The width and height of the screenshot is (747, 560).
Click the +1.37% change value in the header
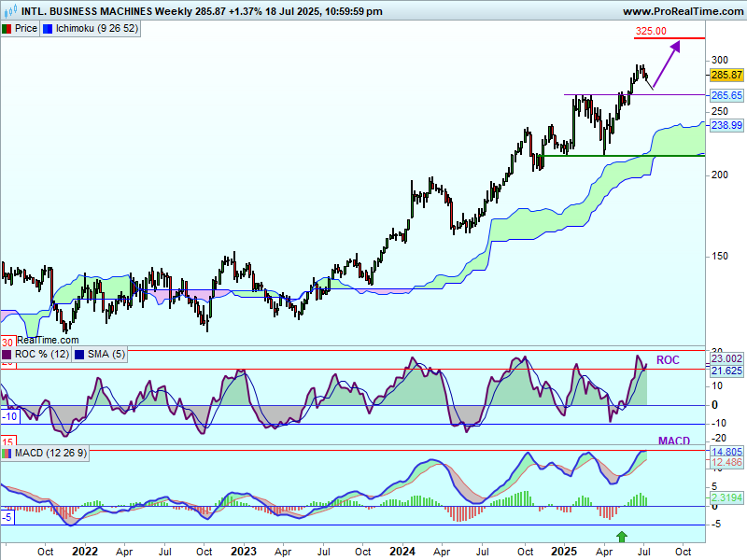245,11
